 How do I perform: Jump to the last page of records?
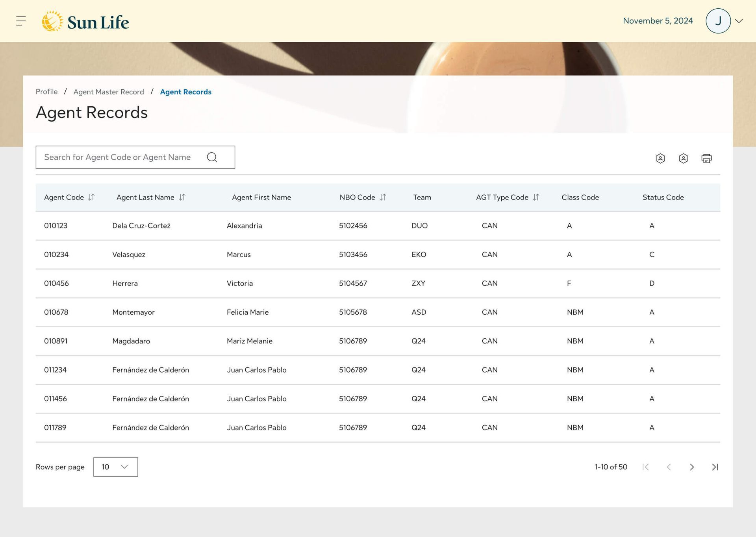coord(715,467)
